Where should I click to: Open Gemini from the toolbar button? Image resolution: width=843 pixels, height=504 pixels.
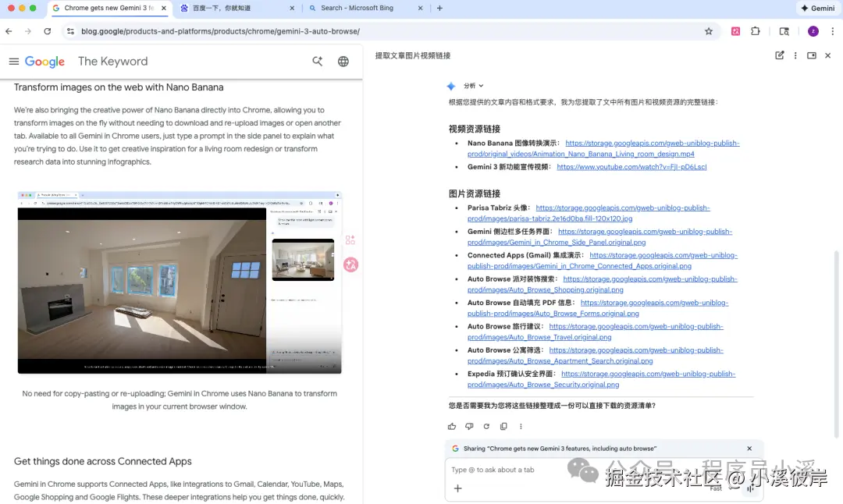point(817,9)
